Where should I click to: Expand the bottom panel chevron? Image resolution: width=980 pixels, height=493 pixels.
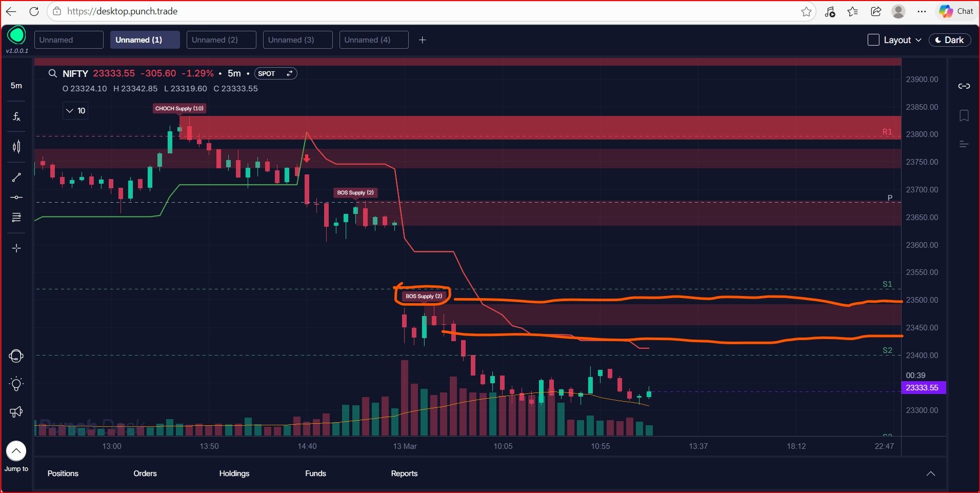(x=931, y=474)
